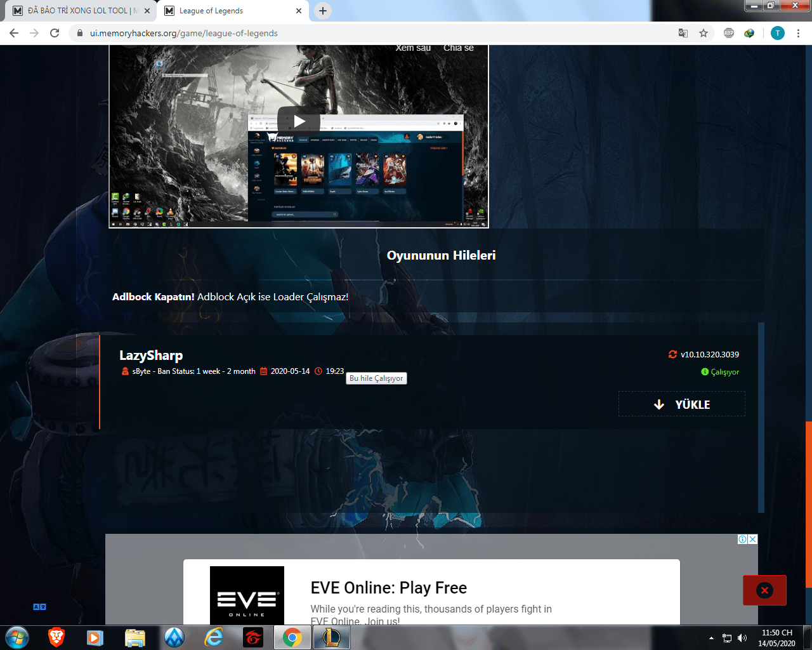This screenshot has height=650, width=812.
Task: Open Internet Explorer from the taskbar
Action: point(214,637)
